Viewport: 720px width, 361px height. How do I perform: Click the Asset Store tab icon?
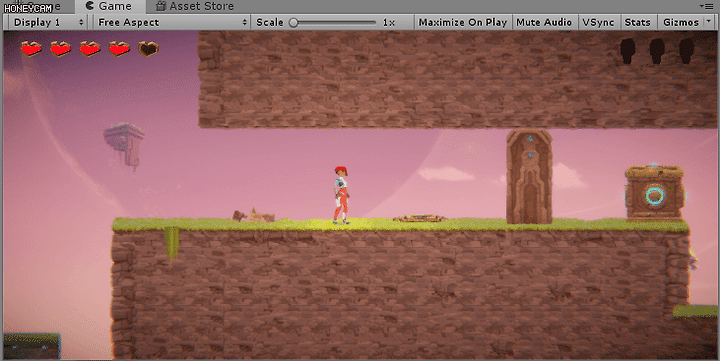(x=160, y=6)
